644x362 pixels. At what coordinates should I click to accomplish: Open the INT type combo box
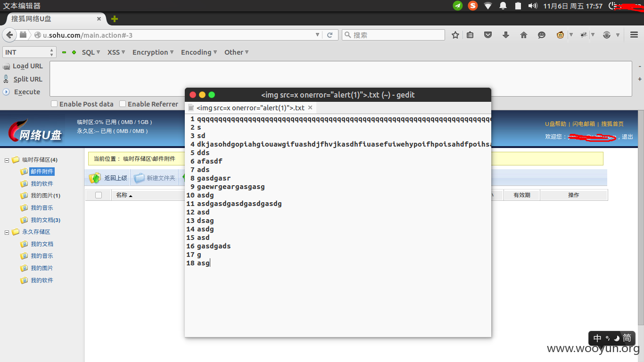pos(29,52)
